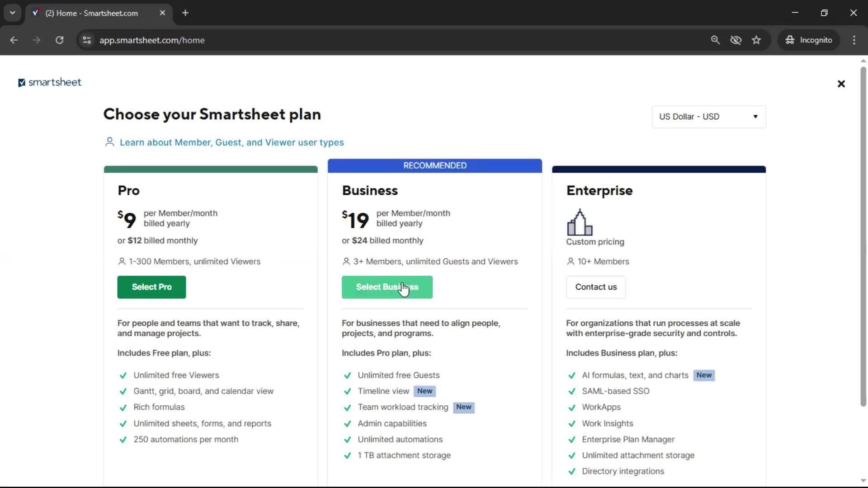Close the pricing dialog with the X
Viewport: 868px width, 488px height.
point(841,84)
